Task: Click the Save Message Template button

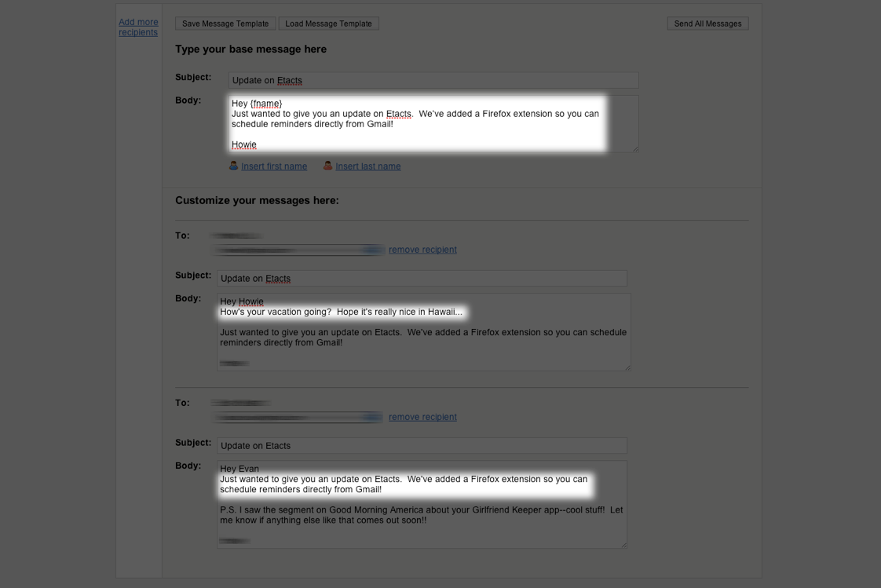Action: tap(225, 24)
